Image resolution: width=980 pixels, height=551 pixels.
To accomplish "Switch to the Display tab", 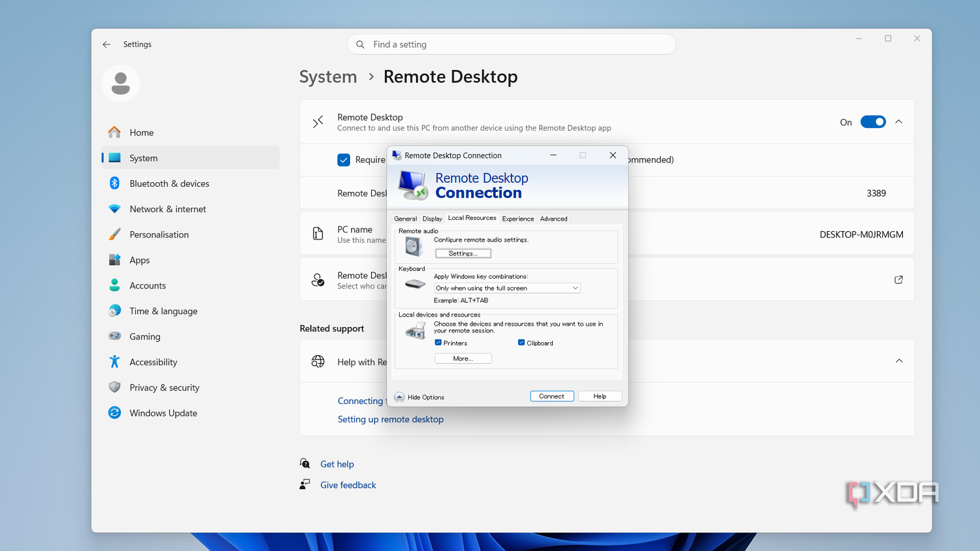I will 433,219.
